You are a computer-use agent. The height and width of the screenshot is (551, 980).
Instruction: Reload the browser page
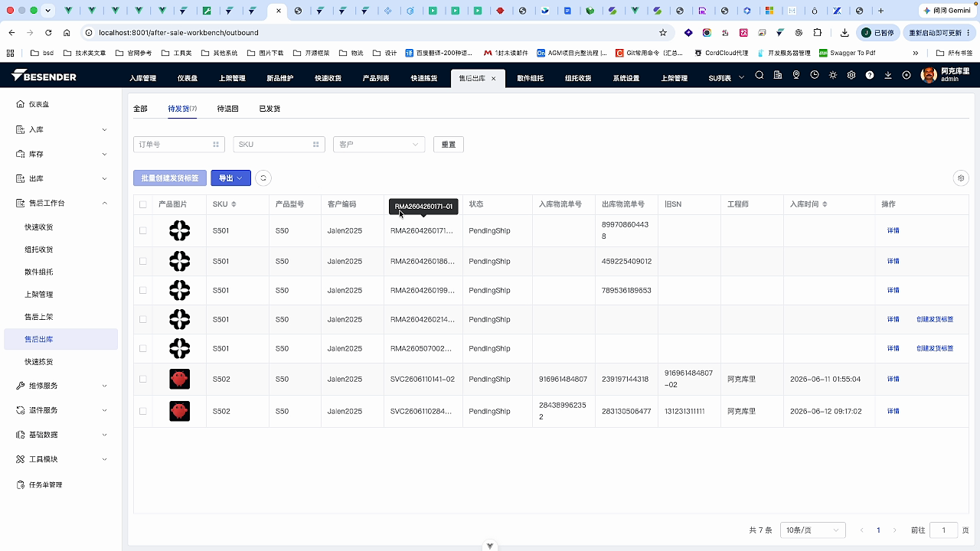[x=48, y=33]
